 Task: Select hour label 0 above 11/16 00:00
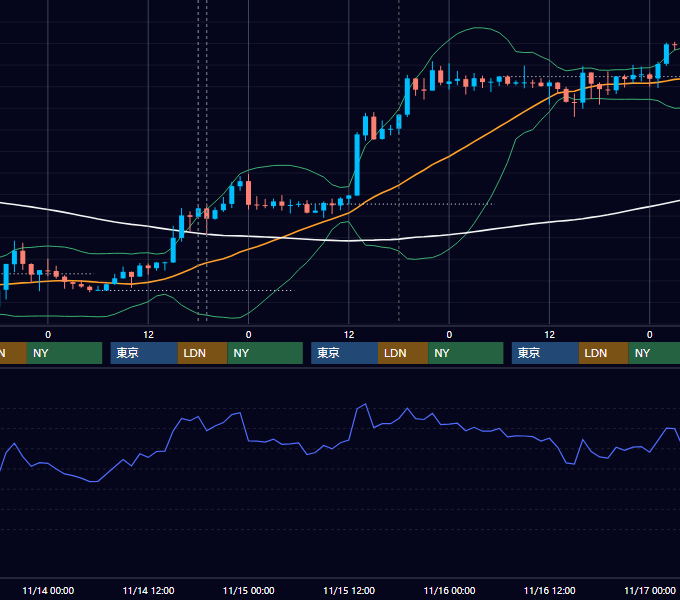point(449,335)
